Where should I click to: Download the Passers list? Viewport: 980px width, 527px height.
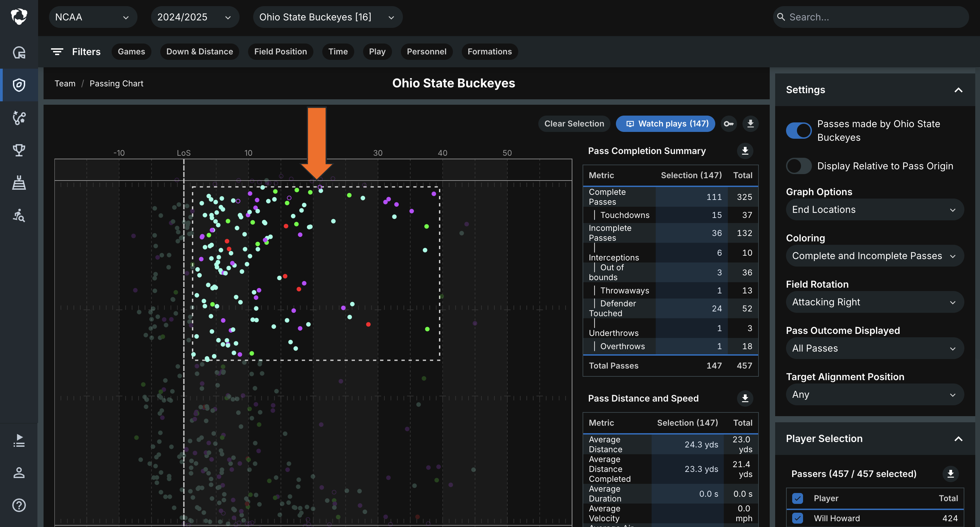click(x=950, y=474)
